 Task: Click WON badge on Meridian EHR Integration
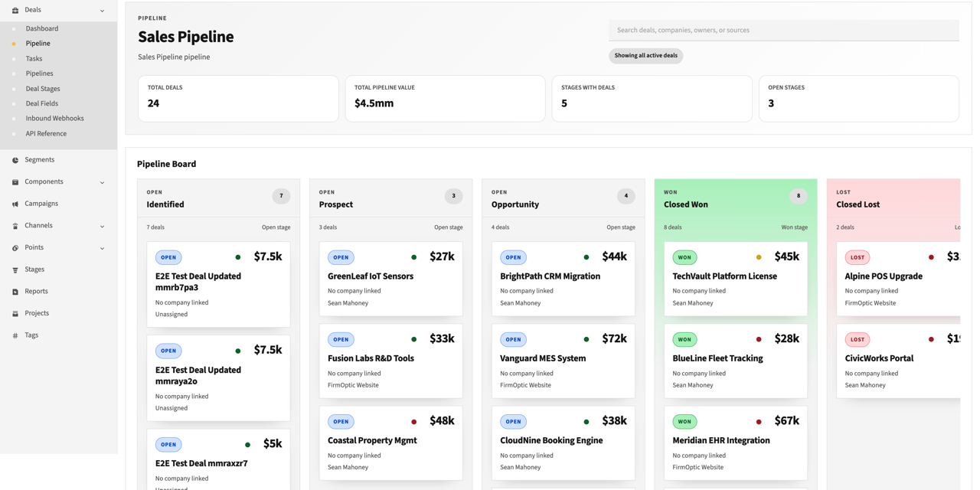click(684, 422)
